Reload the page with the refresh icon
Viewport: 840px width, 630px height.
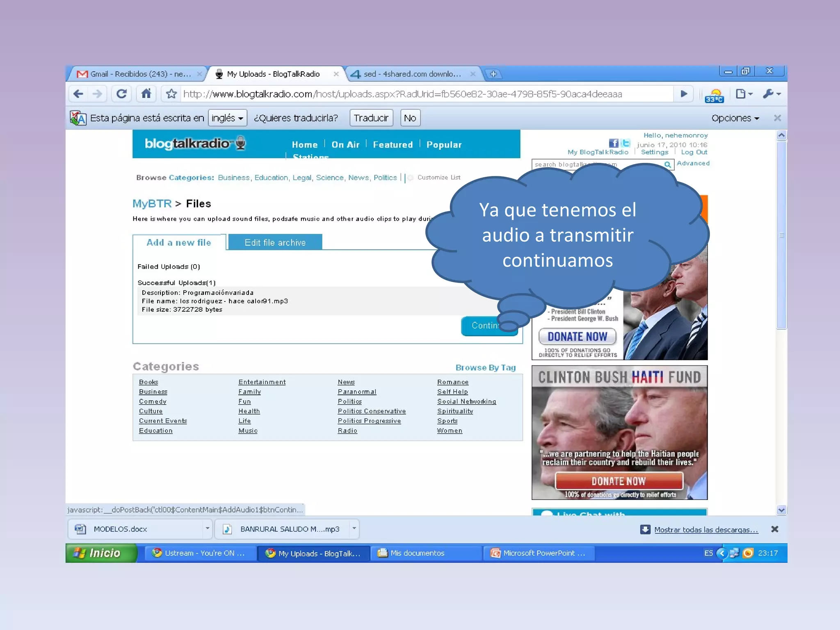121,94
